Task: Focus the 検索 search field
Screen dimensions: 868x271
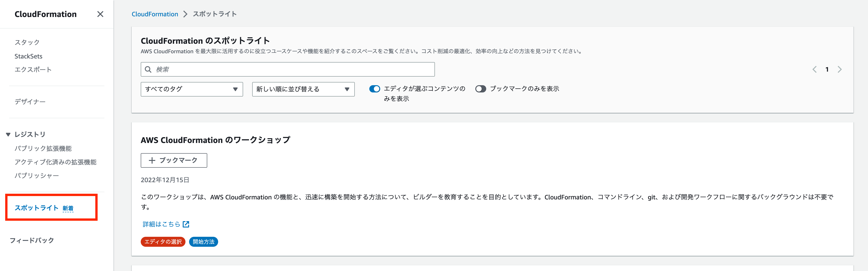Action: [x=288, y=69]
